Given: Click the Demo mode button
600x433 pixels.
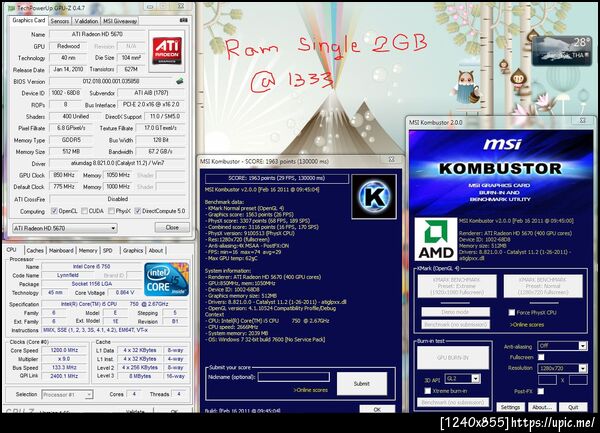Looking at the screenshot, I should click(x=455, y=312).
